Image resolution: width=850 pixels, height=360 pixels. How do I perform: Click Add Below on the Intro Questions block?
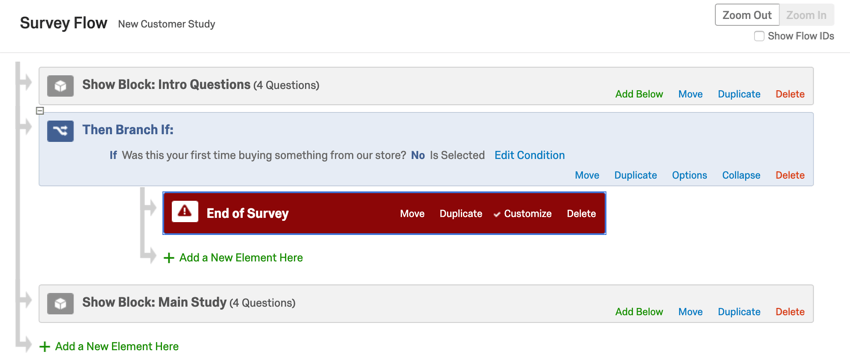(x=639, y=94)
